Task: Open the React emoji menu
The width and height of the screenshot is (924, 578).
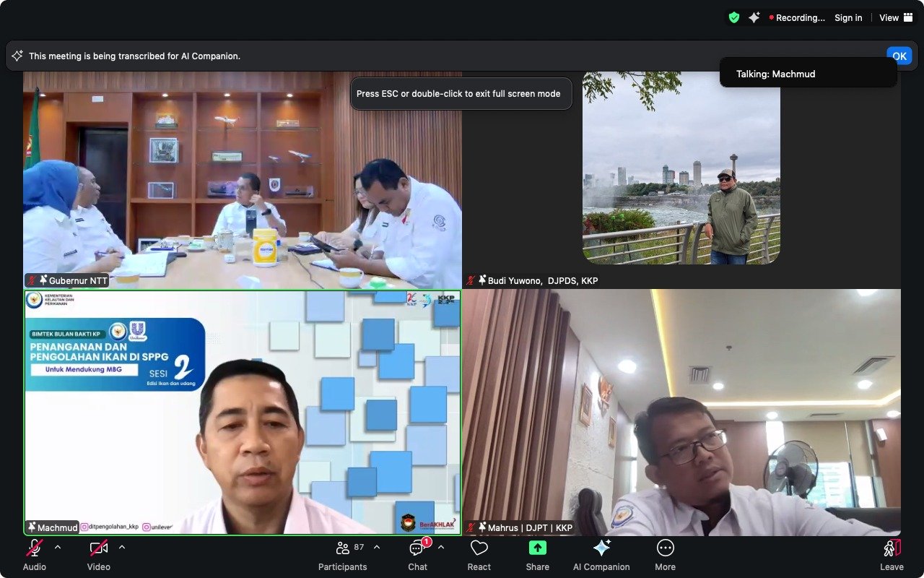Action: (479, 555)
